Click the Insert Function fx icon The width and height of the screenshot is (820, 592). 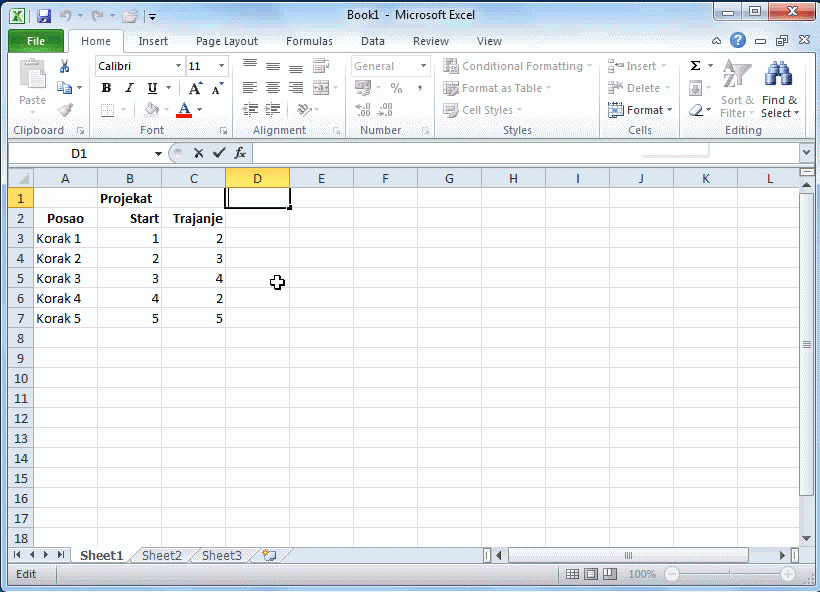[240, 153]
